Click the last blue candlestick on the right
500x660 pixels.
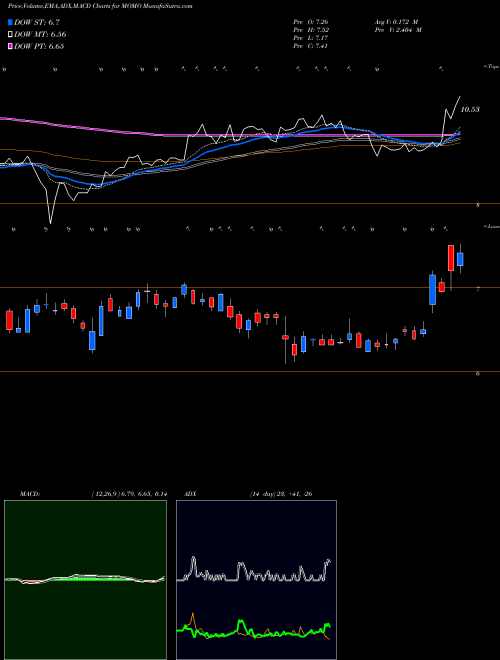tap(460, 259)
